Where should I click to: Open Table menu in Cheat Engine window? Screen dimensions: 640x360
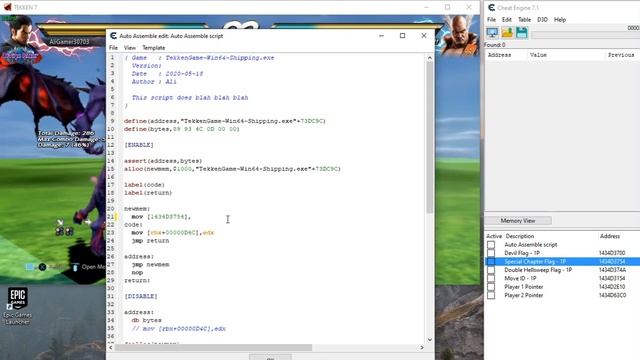click(x=524, y=20)
